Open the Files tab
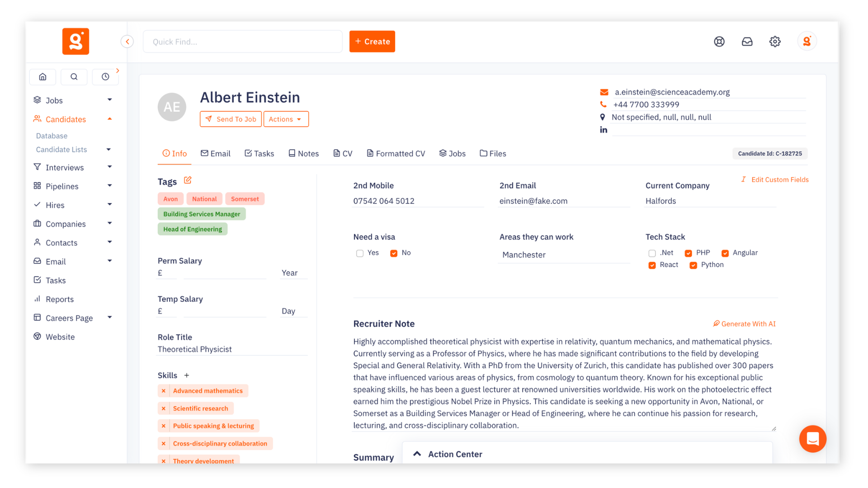 493,154
